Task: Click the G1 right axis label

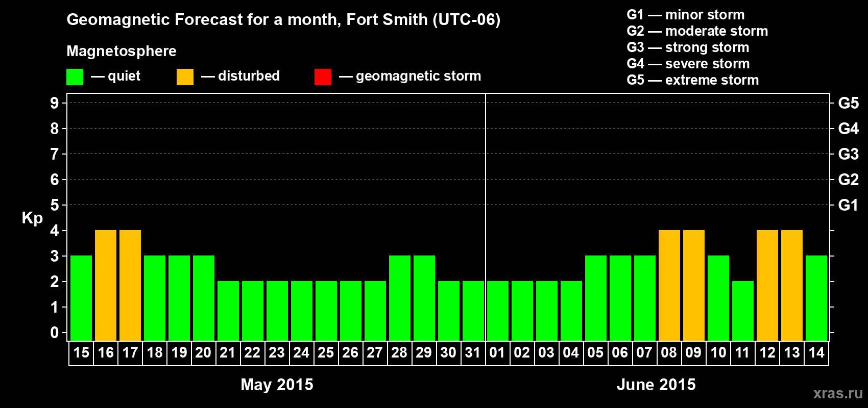Action: click(x=849, y=205)
